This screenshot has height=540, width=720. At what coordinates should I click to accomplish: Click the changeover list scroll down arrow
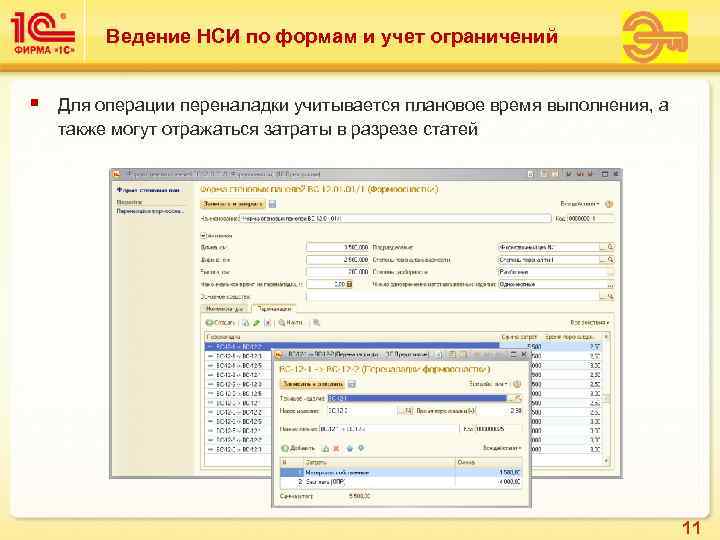(x=606, y=461)
